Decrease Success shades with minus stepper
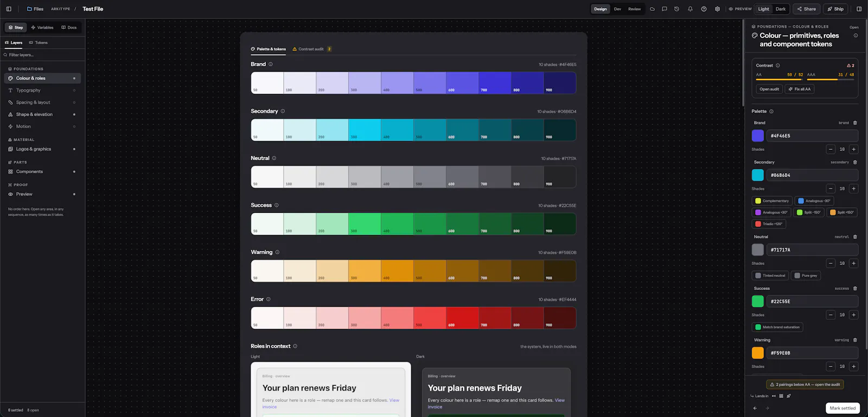The height and width of the screenshot is (417, 868). click(x=831, y=315)
